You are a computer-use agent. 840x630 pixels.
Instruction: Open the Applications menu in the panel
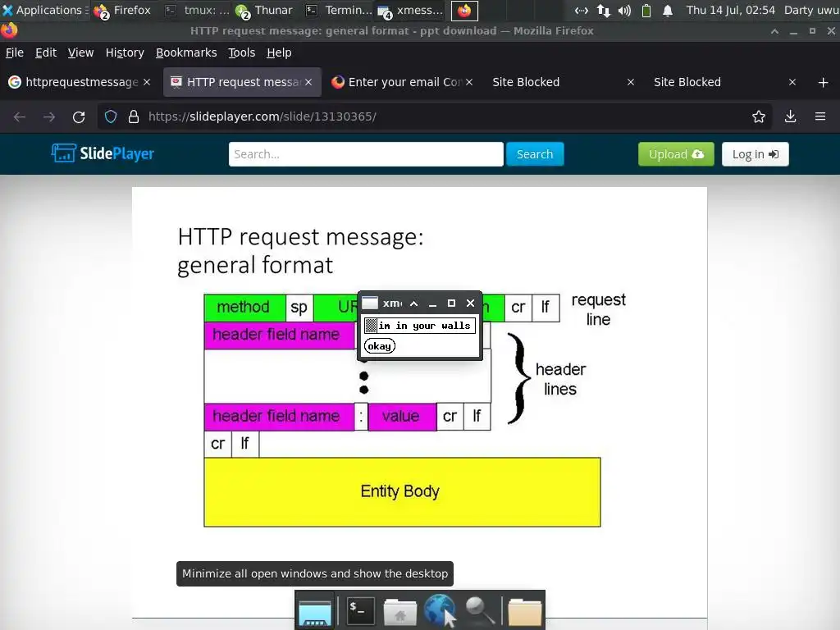44,10
